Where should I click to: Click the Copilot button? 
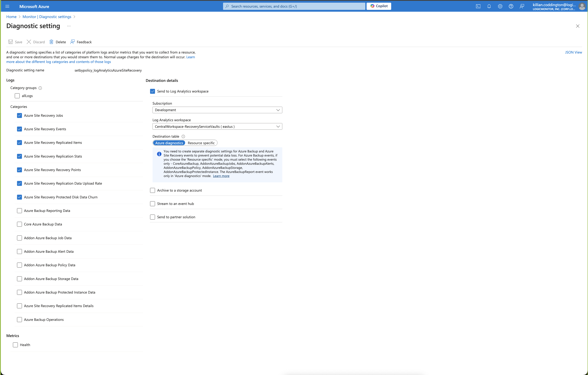point(379,6)
